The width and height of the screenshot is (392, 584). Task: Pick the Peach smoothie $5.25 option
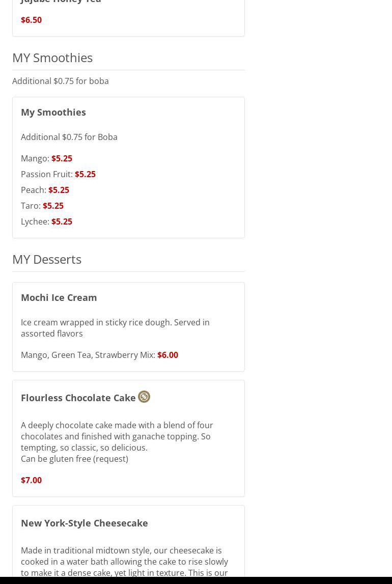coord(59,190)
